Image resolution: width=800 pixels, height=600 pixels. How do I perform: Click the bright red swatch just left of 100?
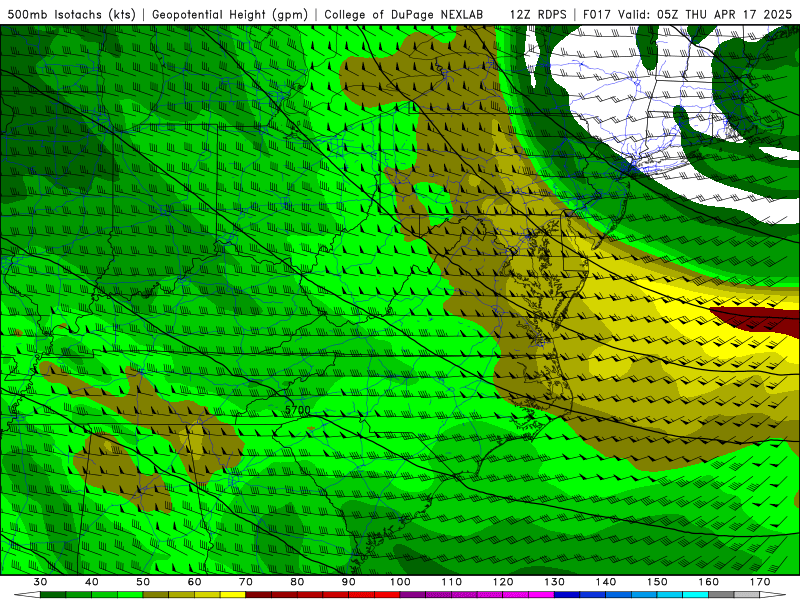click(x=387, y=594)
